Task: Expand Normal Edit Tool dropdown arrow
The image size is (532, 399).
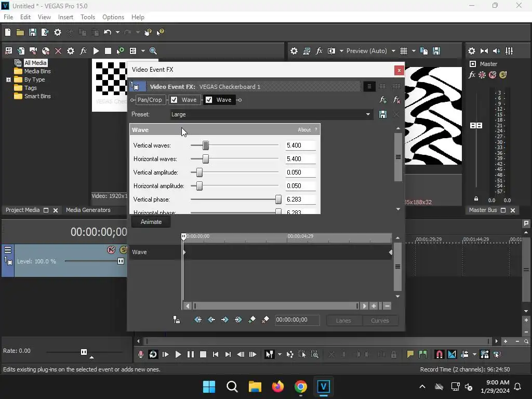Action: tap(280, 354)
